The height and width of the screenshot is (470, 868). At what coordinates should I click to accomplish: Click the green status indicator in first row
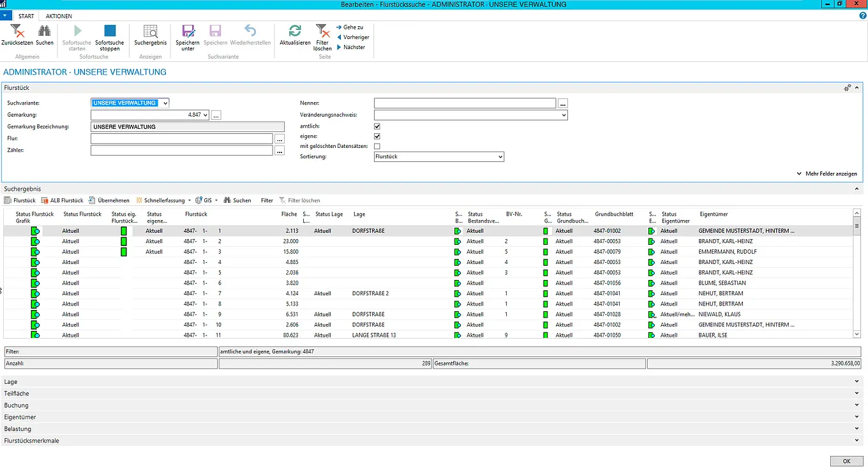(35, 231)
